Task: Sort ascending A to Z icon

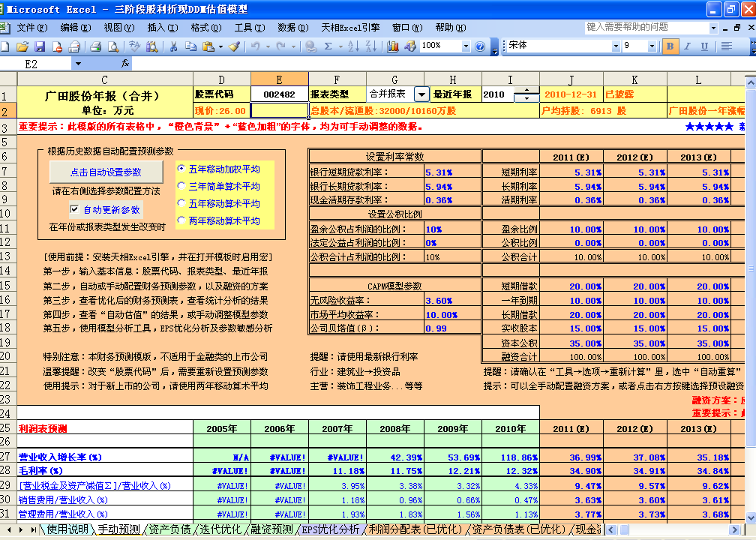Action: (353, 46)
